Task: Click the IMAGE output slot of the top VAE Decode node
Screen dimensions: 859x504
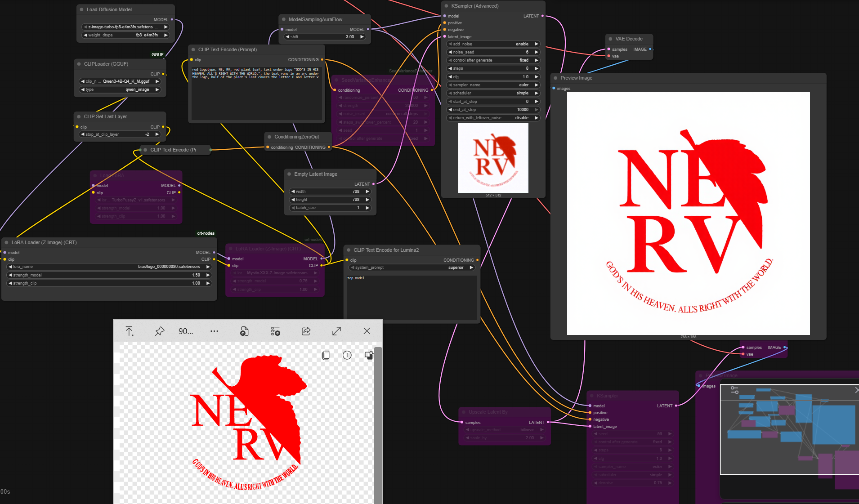Action: tap(650, 49)
